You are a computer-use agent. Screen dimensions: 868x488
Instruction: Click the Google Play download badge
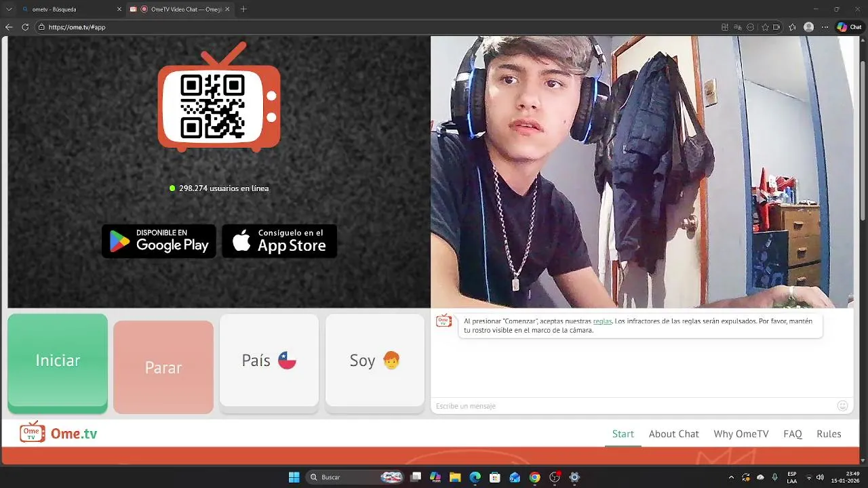point(159,241)
